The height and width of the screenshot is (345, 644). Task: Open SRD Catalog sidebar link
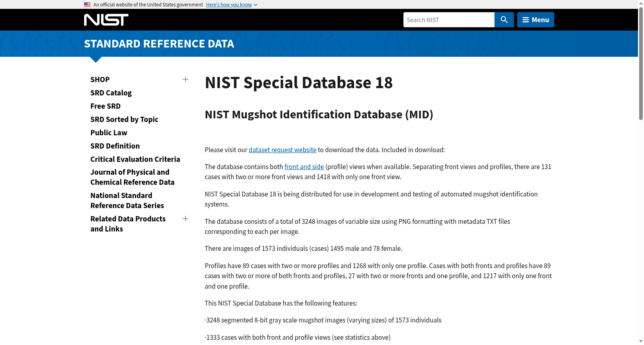[111, 93]
